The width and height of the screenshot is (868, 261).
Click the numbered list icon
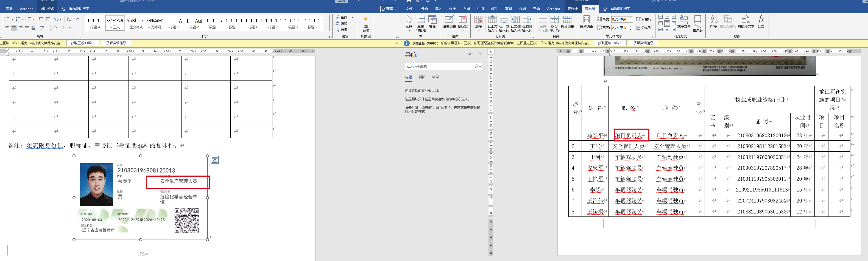pos(18,19)
